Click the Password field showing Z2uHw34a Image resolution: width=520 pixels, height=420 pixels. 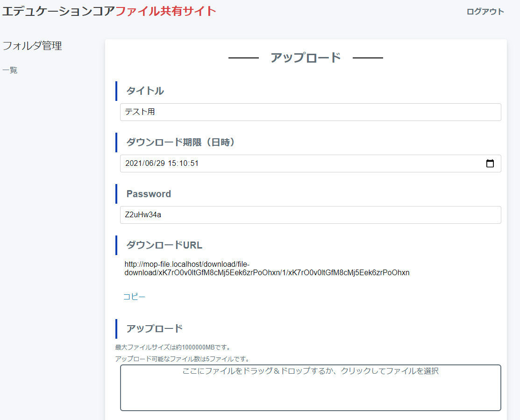[310, 215]
